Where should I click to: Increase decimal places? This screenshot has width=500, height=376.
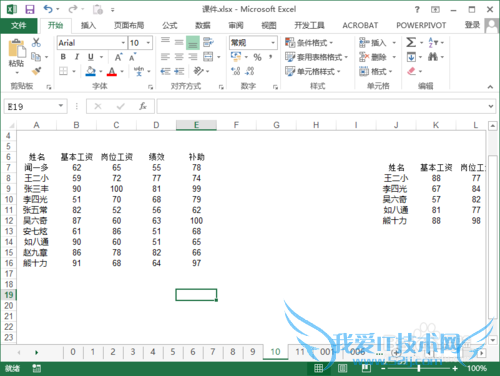(236, 71)
